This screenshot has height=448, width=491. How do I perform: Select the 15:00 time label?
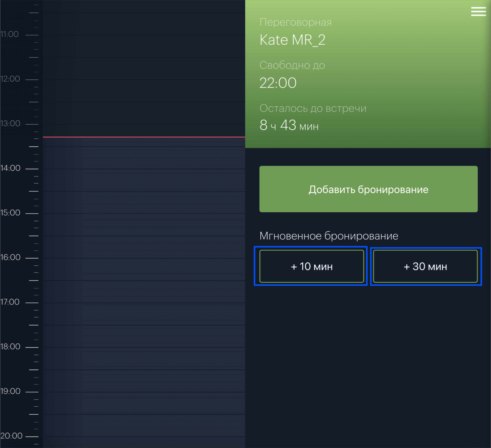[10, 212]
